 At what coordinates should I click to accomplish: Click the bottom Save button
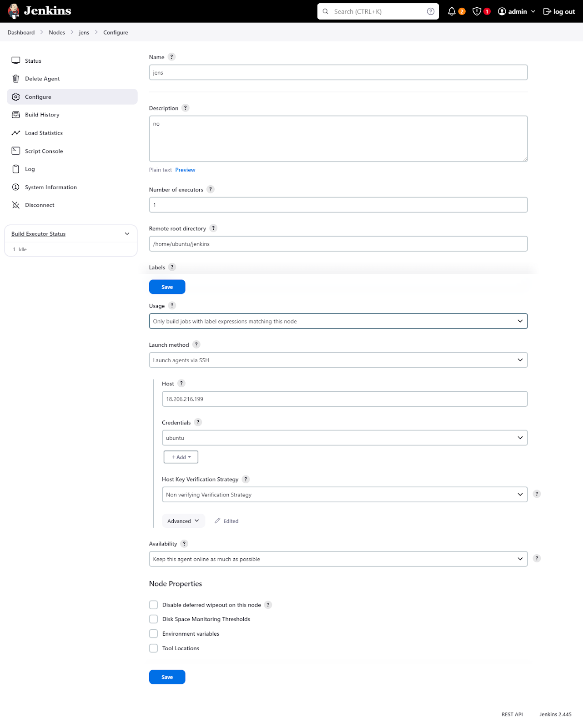click(x=167, y=677)
